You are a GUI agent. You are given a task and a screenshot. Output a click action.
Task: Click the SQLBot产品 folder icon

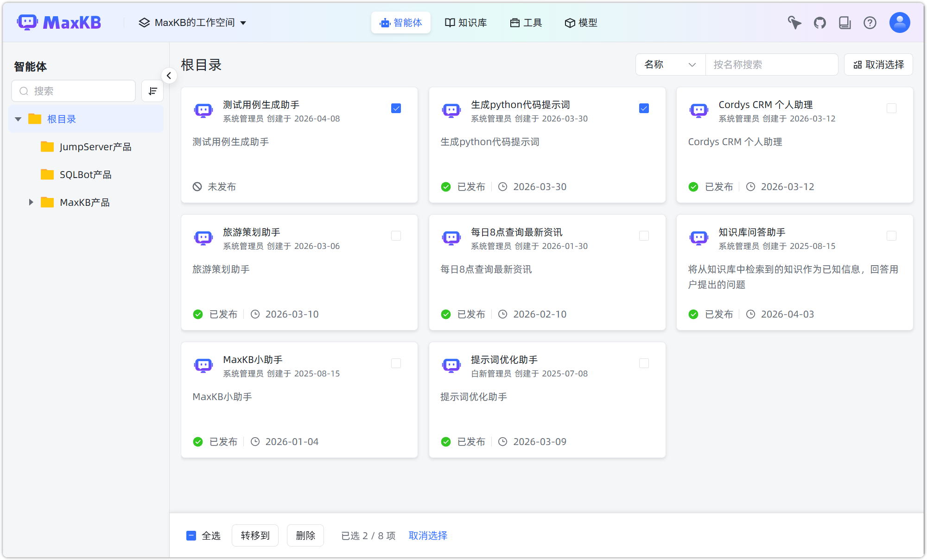click(x=47, y=174)
